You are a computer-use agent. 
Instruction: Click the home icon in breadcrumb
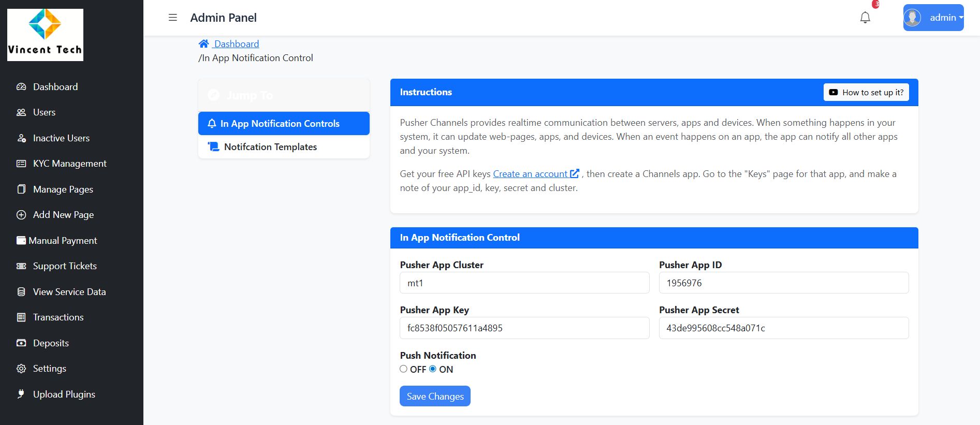(x=204, y=44)
